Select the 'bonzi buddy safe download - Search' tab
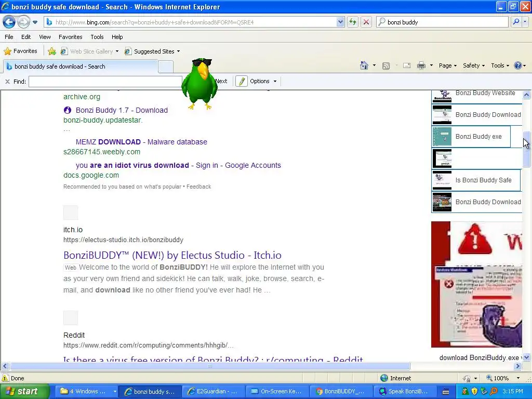Image resolution: width=532 pixels, height=399 pixels. pos(81,66)
